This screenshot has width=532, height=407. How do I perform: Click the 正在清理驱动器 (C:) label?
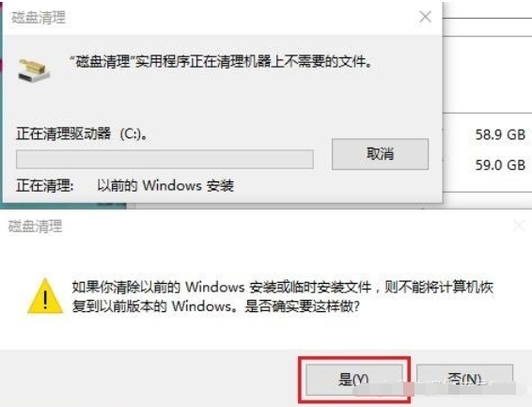tap(82, 133)
